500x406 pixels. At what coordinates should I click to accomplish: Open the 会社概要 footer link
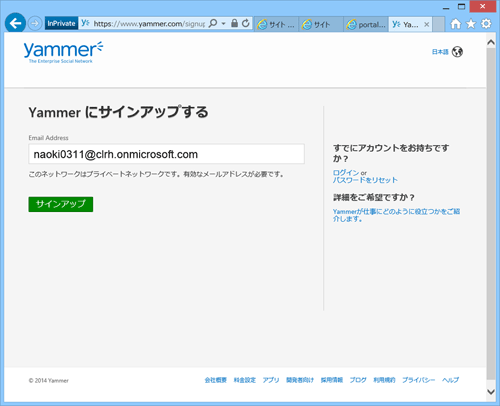point(216,380)
